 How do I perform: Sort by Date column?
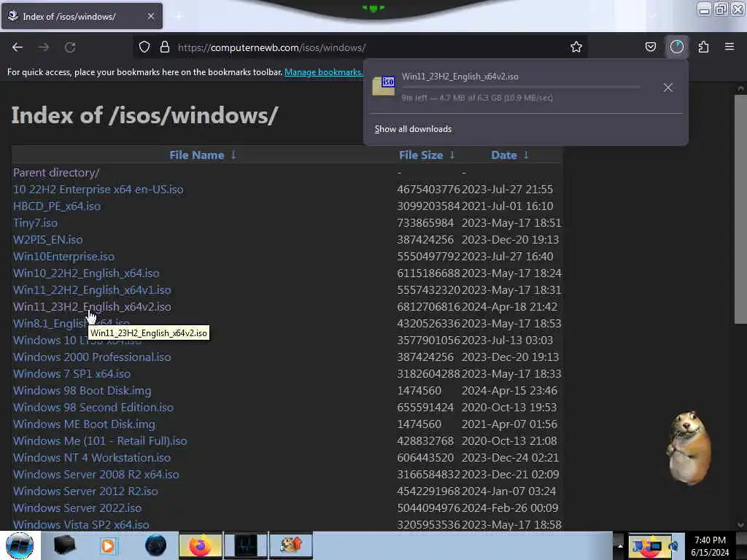pos(503,155)
